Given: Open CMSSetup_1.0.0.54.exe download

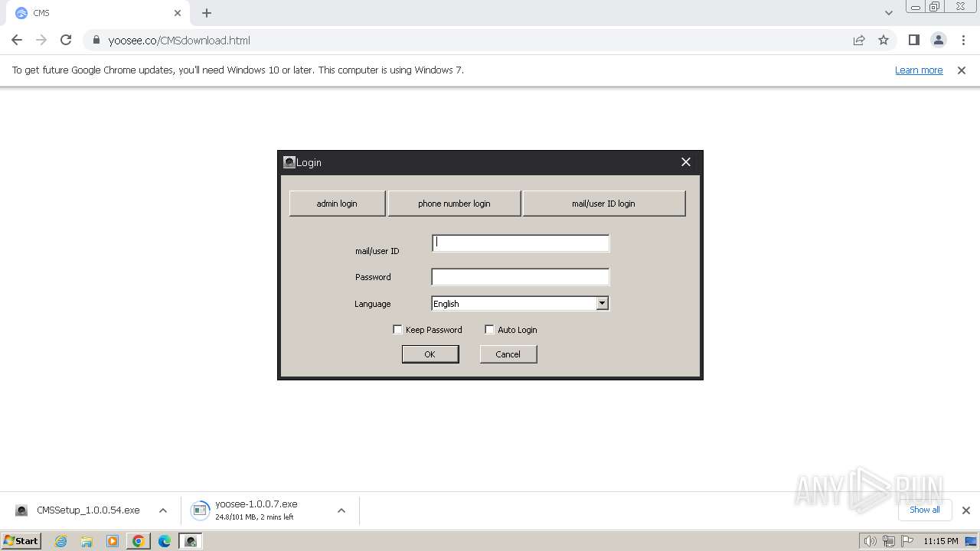Looking at the screenshot, I should (x=88, y=510).
